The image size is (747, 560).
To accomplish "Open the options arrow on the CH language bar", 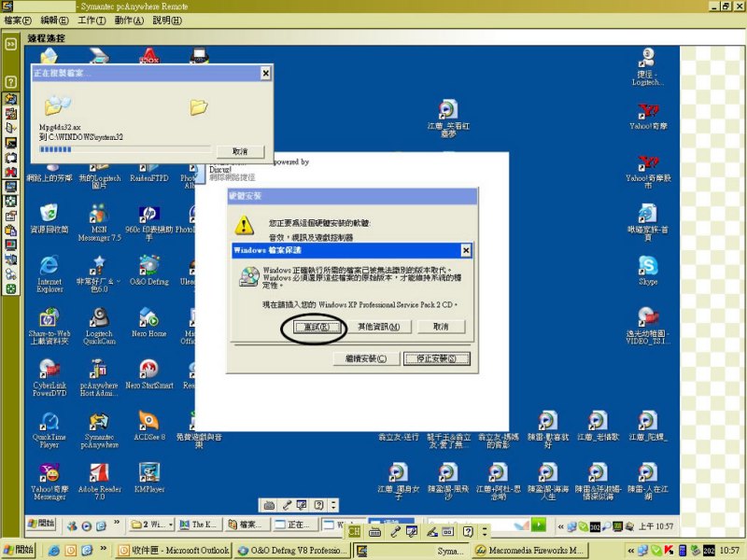I will coord(485,531).
